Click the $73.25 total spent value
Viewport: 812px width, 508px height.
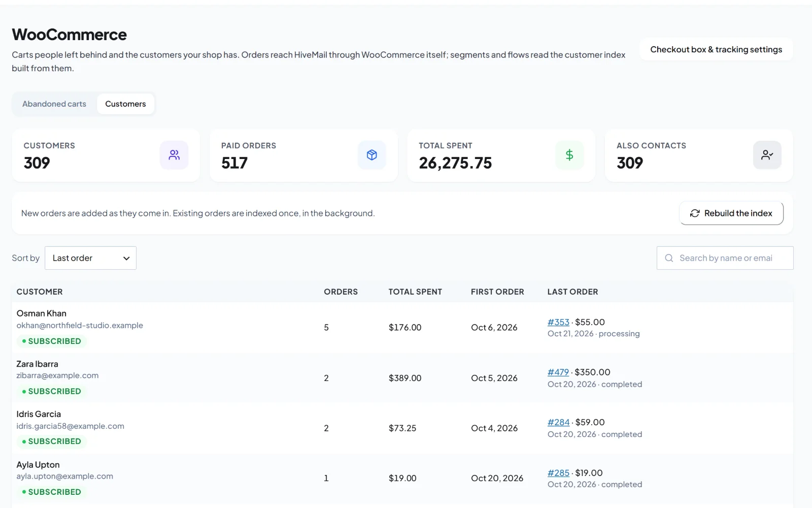[402, 428]
